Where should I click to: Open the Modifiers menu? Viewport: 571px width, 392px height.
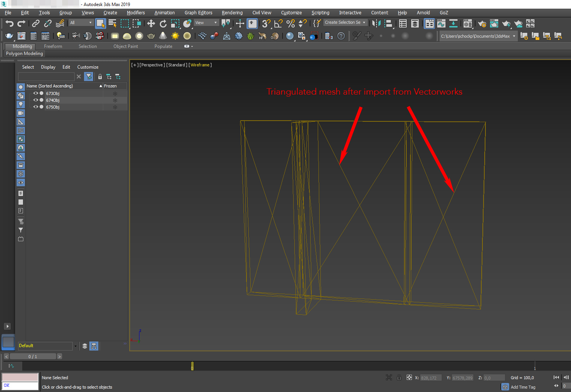pyautogui.click(x=136, y=13)
